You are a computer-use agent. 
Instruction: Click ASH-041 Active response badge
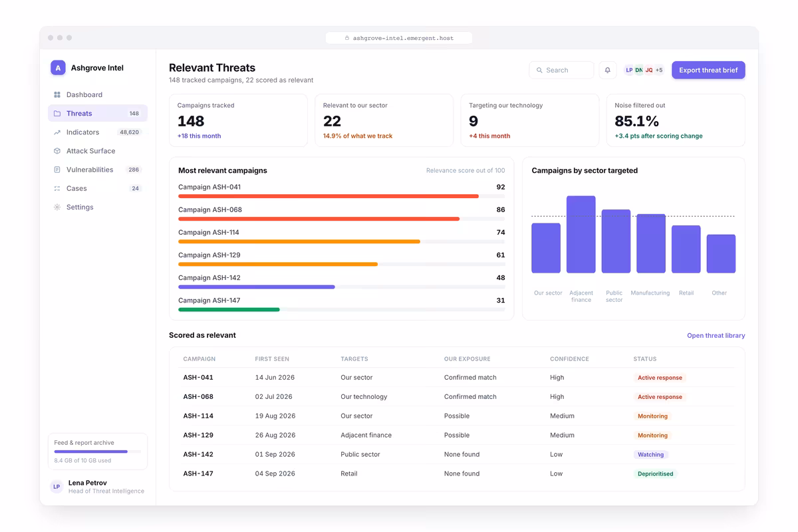pyautogui.click(x=660, y=378)
